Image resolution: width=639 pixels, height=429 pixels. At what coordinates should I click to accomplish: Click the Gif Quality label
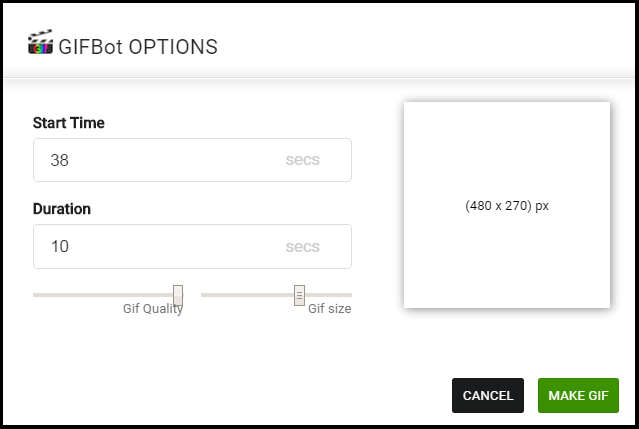tap(153, 309)
